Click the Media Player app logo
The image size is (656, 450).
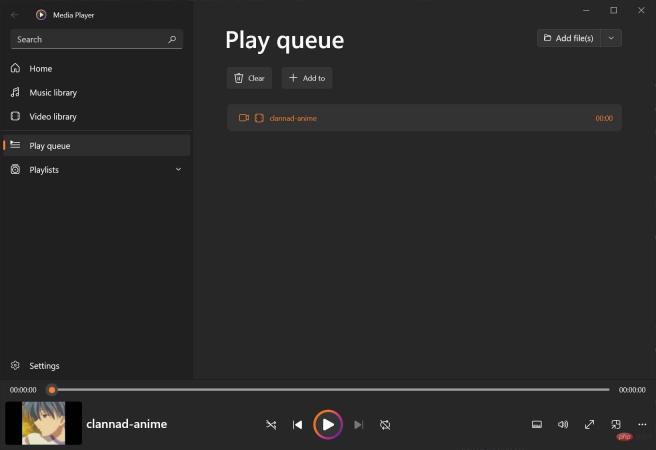41,15
